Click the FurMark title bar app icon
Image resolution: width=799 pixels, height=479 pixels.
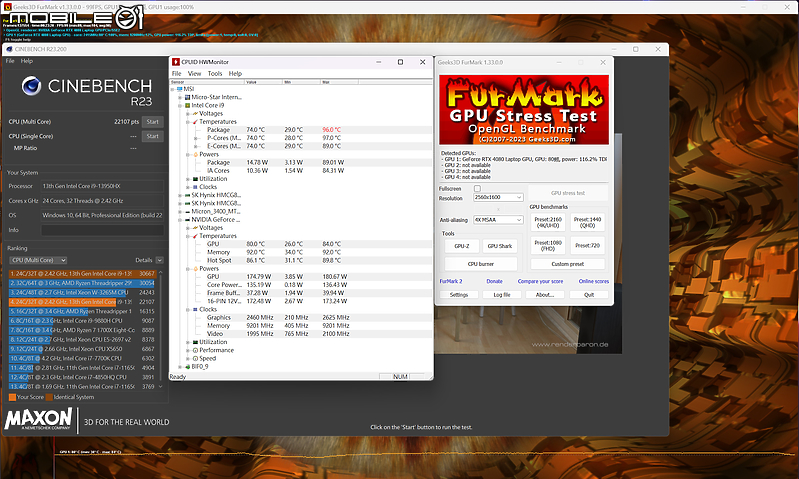coord(8,7)
